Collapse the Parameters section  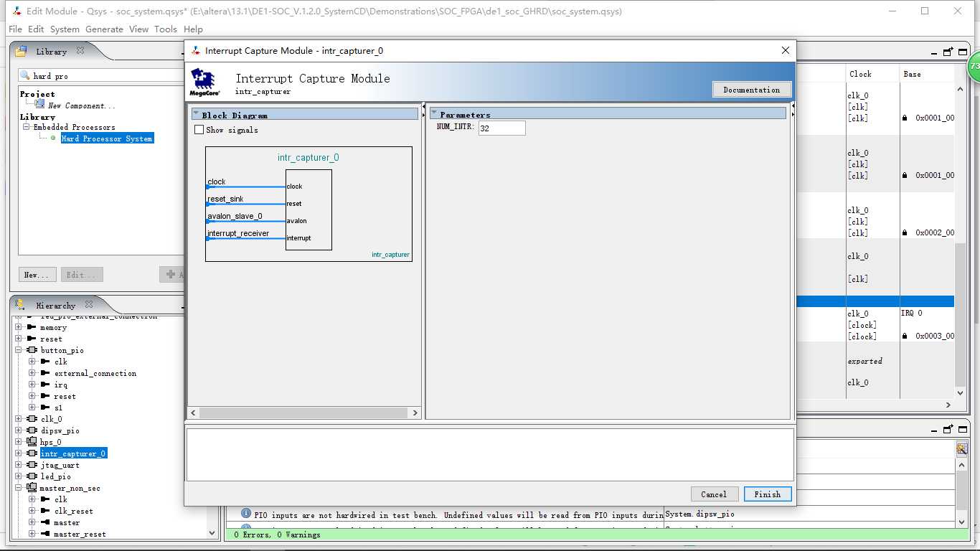434,113
